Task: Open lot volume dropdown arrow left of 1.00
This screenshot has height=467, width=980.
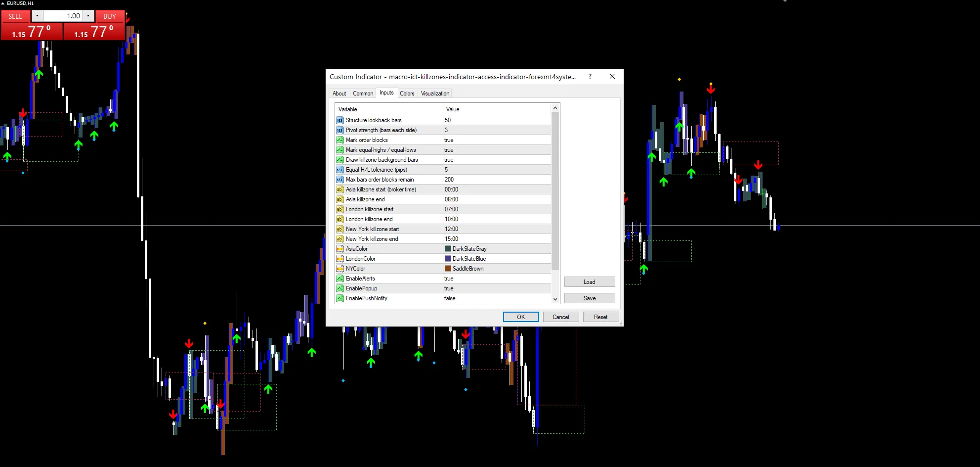Action: click(x=37, y=16)
